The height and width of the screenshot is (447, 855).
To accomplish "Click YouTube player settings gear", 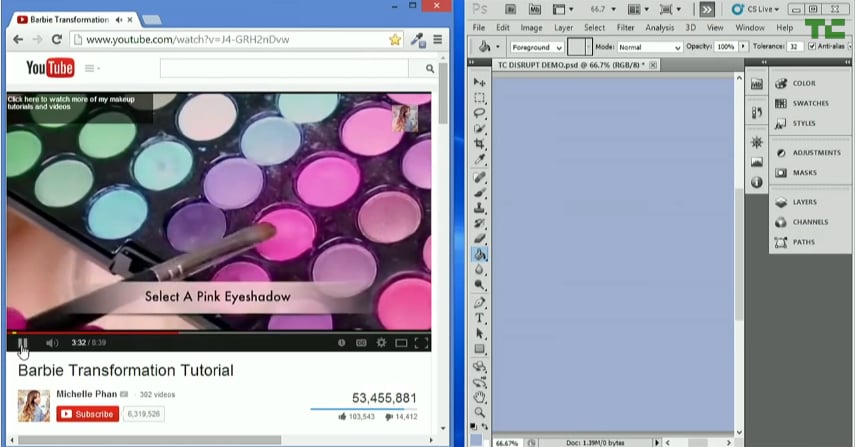I will coord(381,342).
